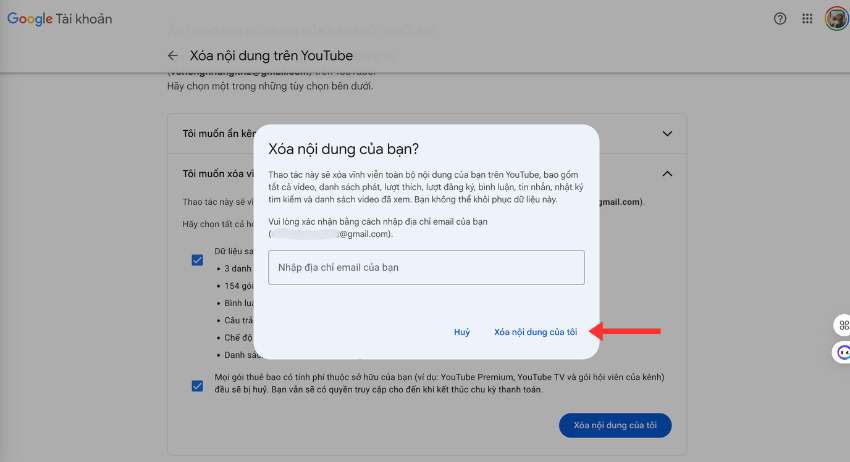850x462 pixels.
Task: Click the Xóa nội dung trên YouTube page heading
Action: point(271,55)
